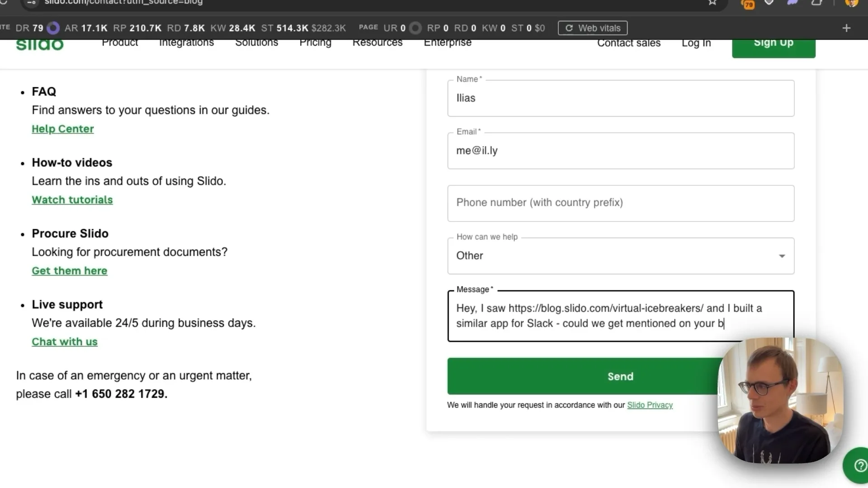Click the RP 210.7K metric
Image resolution: width=868 pixels, height=488 pixels.
[x=137, y=28]
